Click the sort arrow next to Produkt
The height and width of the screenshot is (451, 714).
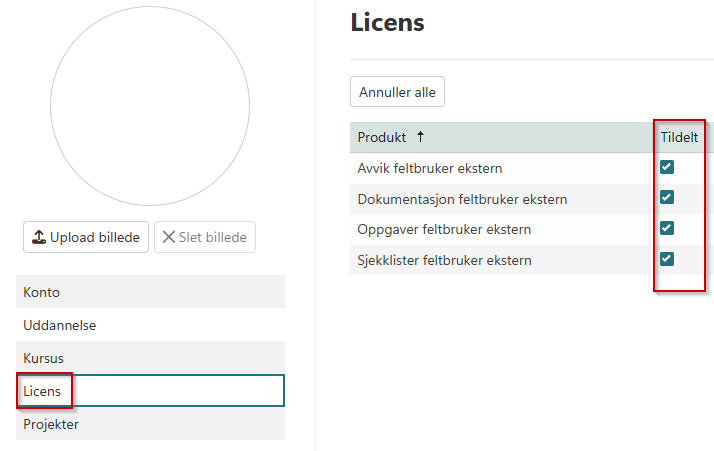click(x=420, y=137)
